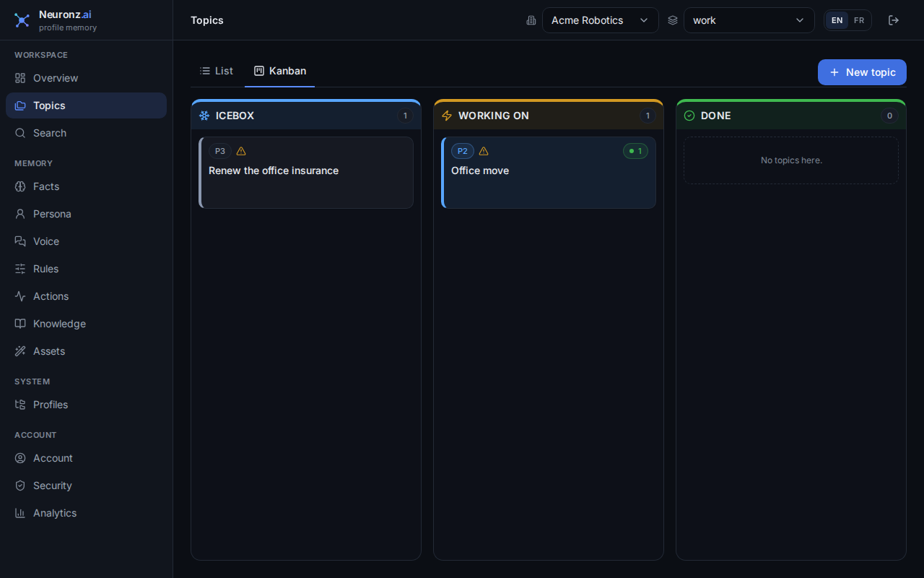This screenshot has width=924, height=578.
Task: Click the lightning icon in the Working On column
Action: pos(447,116)
